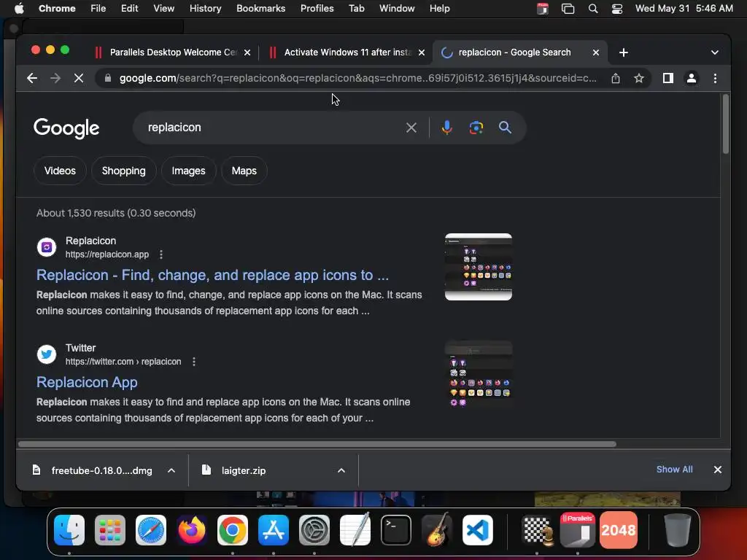Expand freetube-0.18.0 dmg download options
Viewport: 747px width, 560px height.
pos(171,470)
